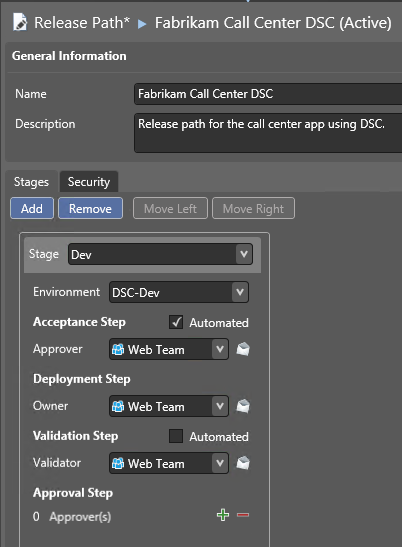Click the group icon in the Validator field
402x547 pixels.
coord(118,463)
